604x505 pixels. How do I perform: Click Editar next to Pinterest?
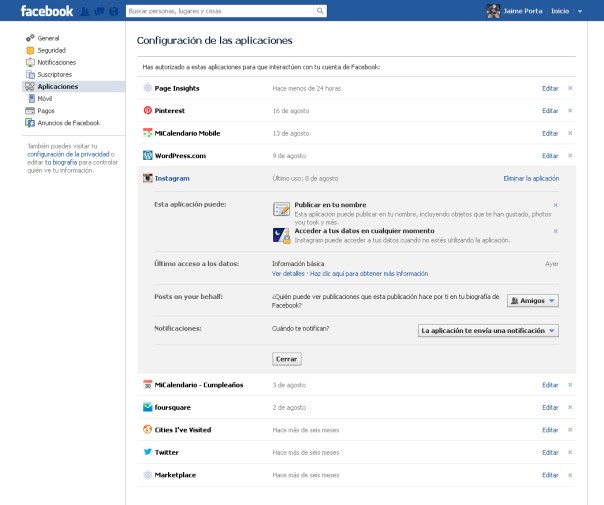[x=549, y=110]
